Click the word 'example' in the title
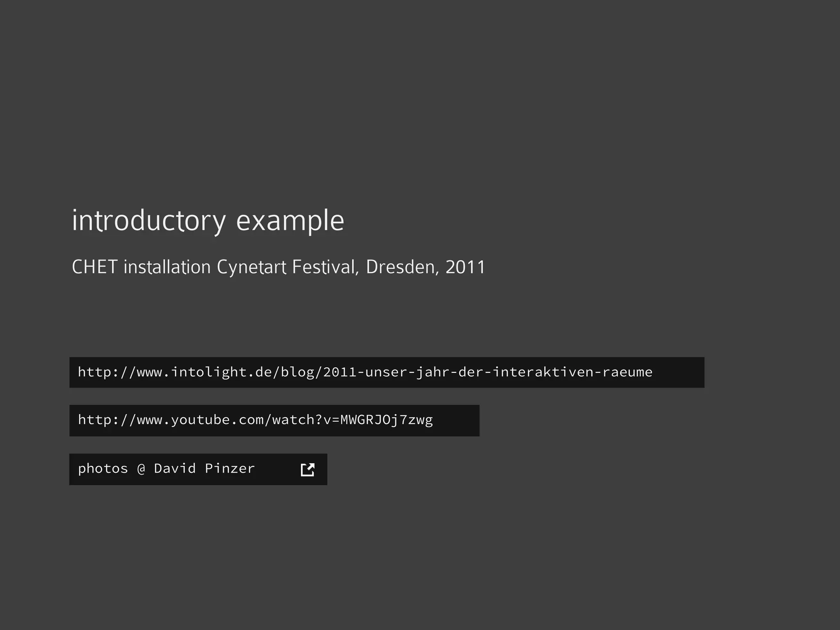The image size is (840, 630). coord(290,221)
